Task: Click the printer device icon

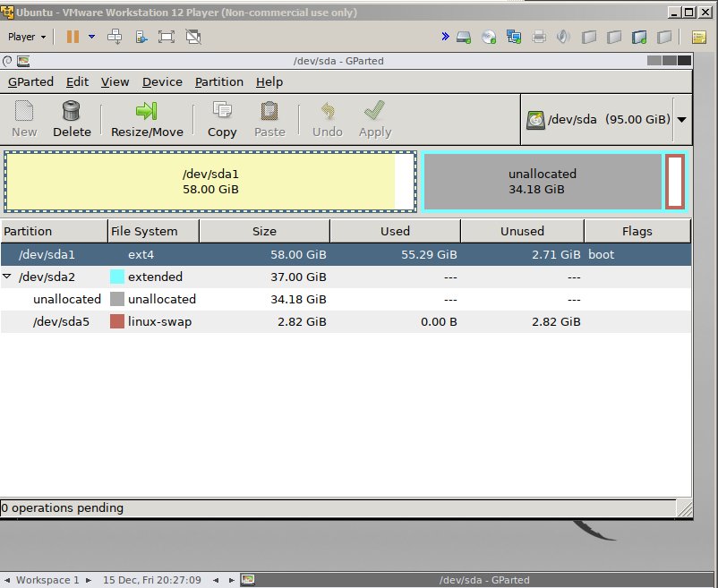Action: click(539, 37)
